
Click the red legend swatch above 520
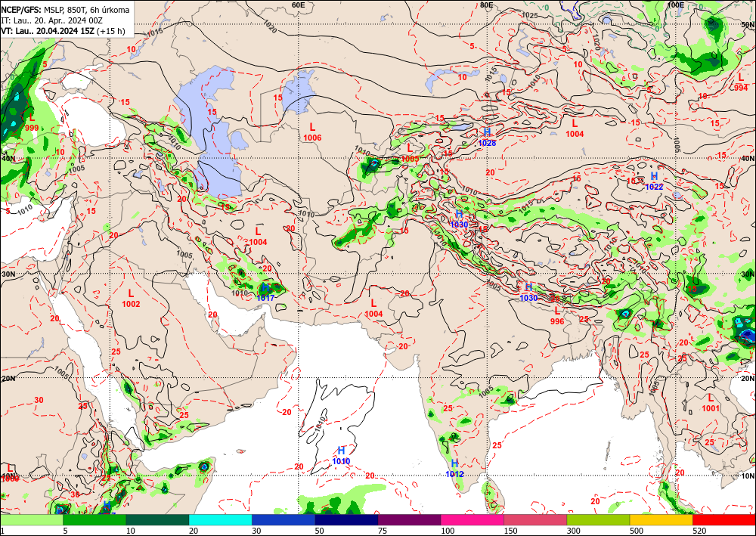pyautogui.click(x=724, y=519)
